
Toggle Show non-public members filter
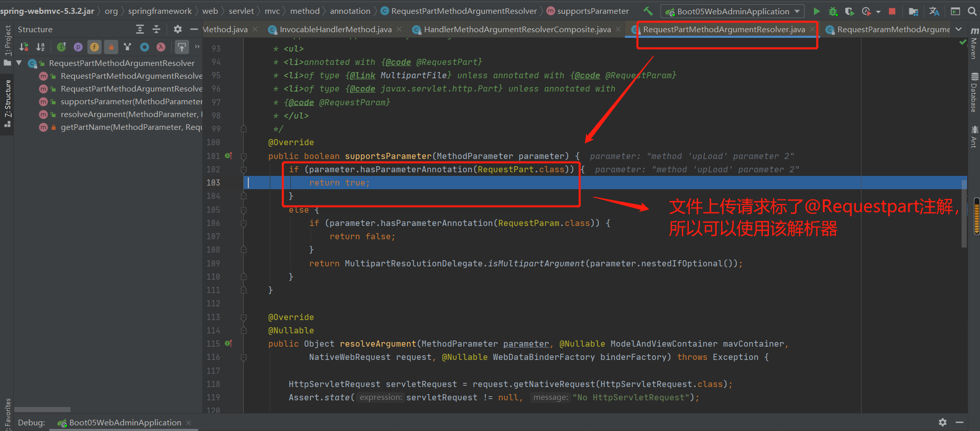[111, 47]
